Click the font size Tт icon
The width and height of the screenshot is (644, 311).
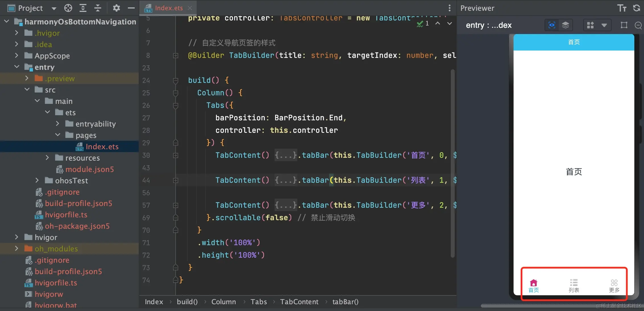[622, 8]
